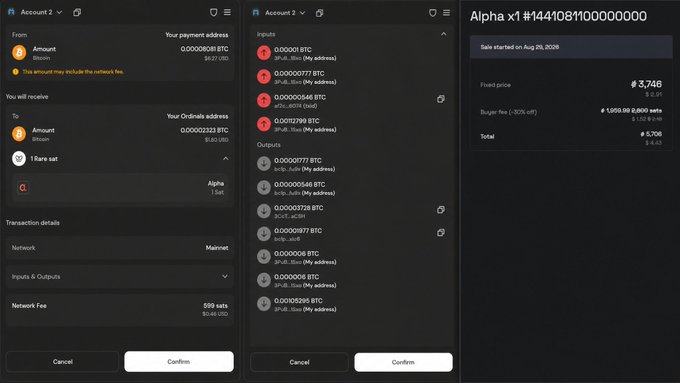The height and width of the screenshot is (383, 680).
Task: Click the Alpha satribute icon
Action: 23,187
